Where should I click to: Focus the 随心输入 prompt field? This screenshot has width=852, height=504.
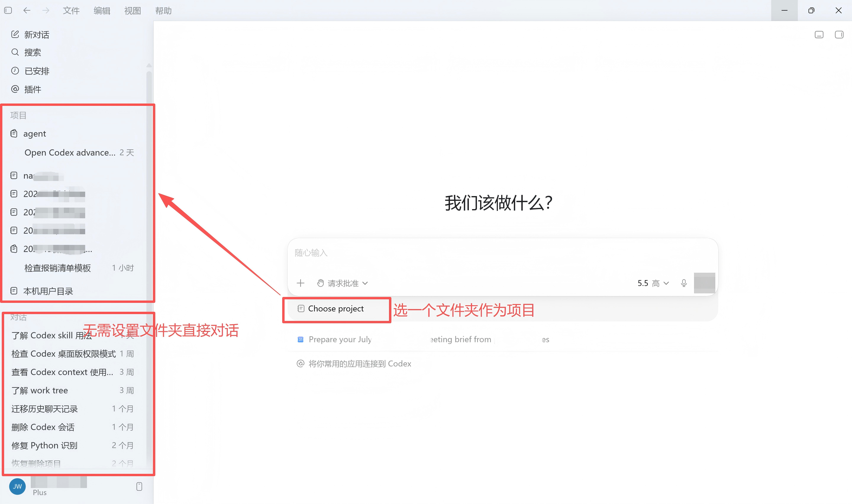(503, 253)
